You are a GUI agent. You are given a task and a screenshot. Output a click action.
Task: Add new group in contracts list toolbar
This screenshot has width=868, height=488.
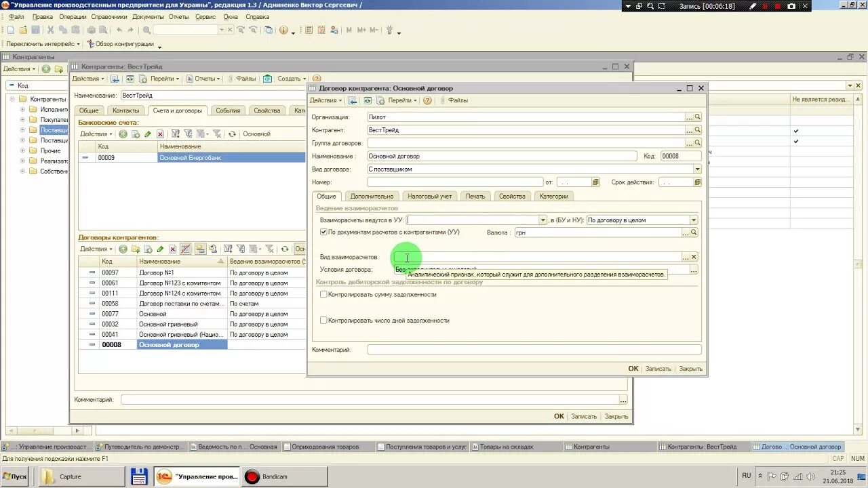[136, 249]
